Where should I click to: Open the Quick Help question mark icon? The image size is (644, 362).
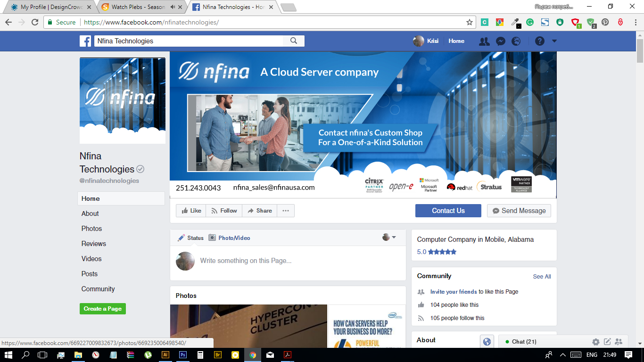(540, 41)
